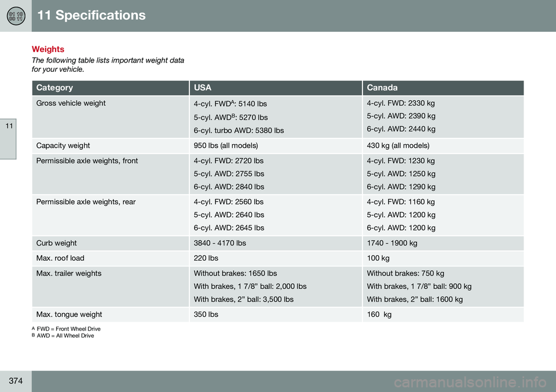Click 'With brakes, 2" ball: 1600 kg'

[415, 299]
